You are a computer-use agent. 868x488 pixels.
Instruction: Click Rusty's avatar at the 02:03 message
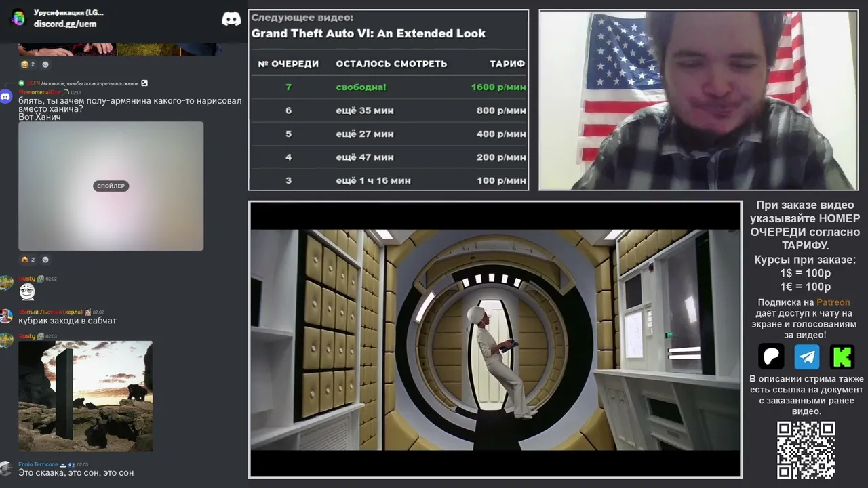tap(6, 340)
